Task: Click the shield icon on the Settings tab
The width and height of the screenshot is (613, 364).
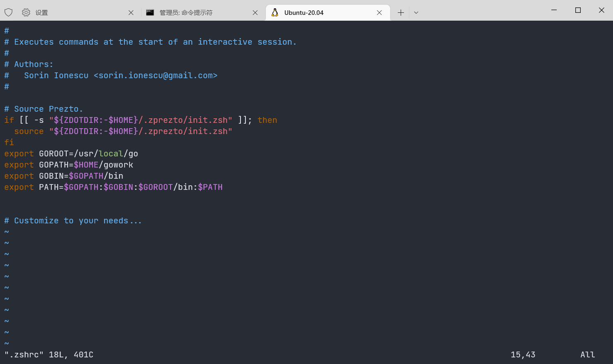Action: (8, 12)
